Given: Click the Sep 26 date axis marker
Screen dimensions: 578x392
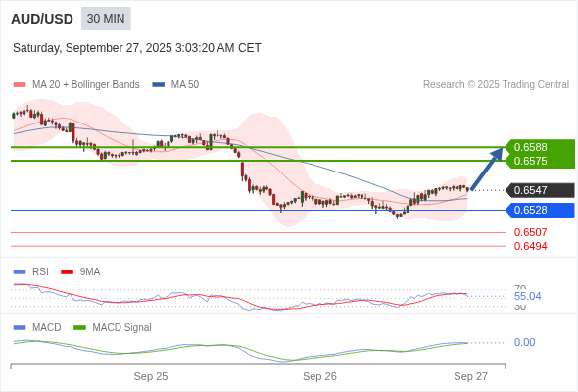Looking at the screenshot, I should pyautogui.click(x=319, y=376).
